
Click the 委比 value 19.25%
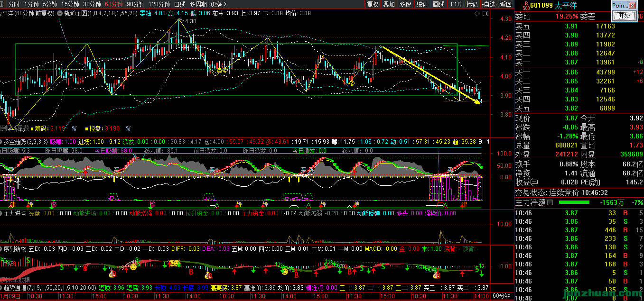(567, 16)
